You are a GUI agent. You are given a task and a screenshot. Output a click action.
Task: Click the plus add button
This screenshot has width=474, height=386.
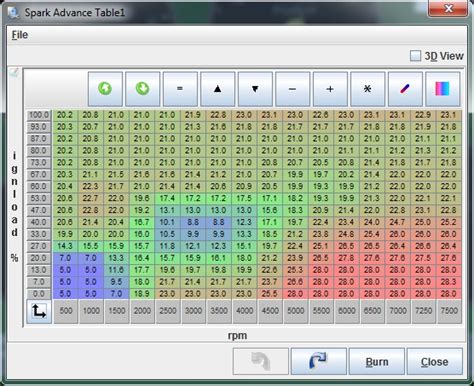coord(330,89)
